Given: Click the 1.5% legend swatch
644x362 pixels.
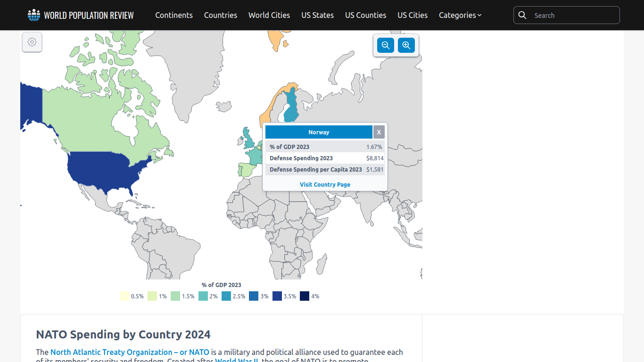Looking at the screenshot, I should coord(175,296).
